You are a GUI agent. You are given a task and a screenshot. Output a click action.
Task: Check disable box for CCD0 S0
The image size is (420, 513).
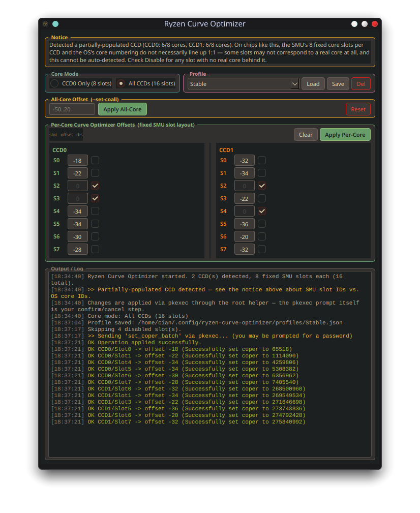tap(95, 160)
